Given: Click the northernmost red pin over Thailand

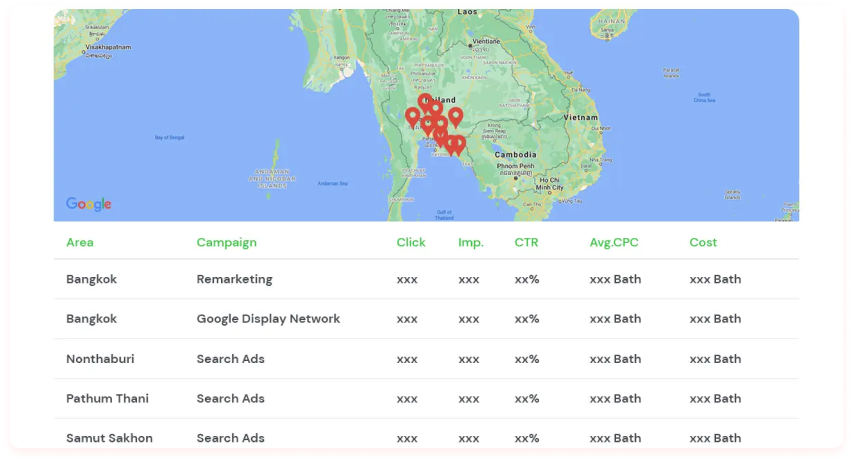Looking at the screenshot, I should [425, 101].
